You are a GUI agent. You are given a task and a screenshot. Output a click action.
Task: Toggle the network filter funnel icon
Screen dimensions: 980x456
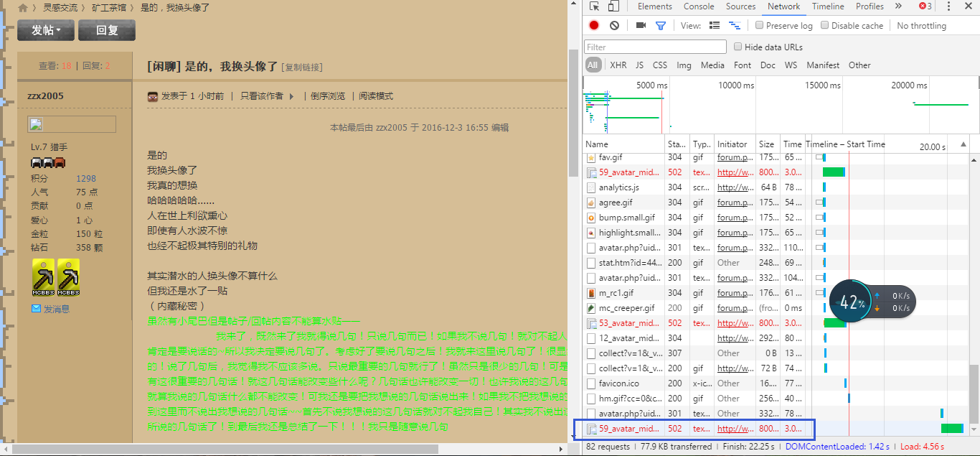[661, 26]
